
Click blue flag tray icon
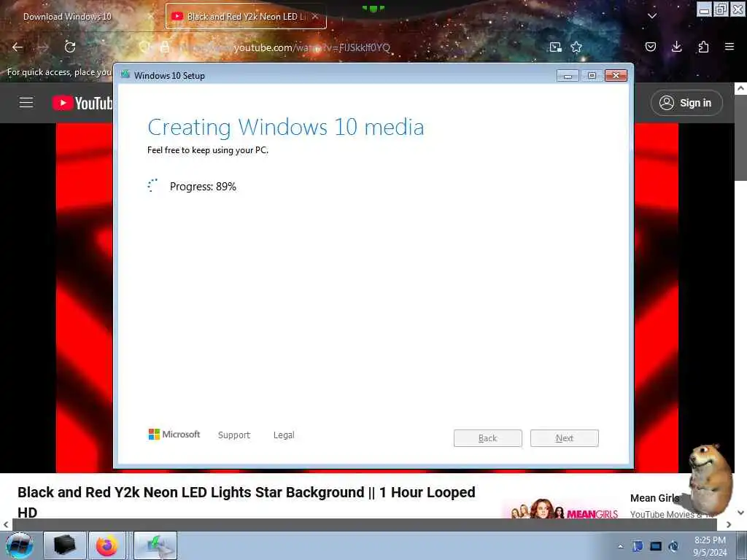638,546
